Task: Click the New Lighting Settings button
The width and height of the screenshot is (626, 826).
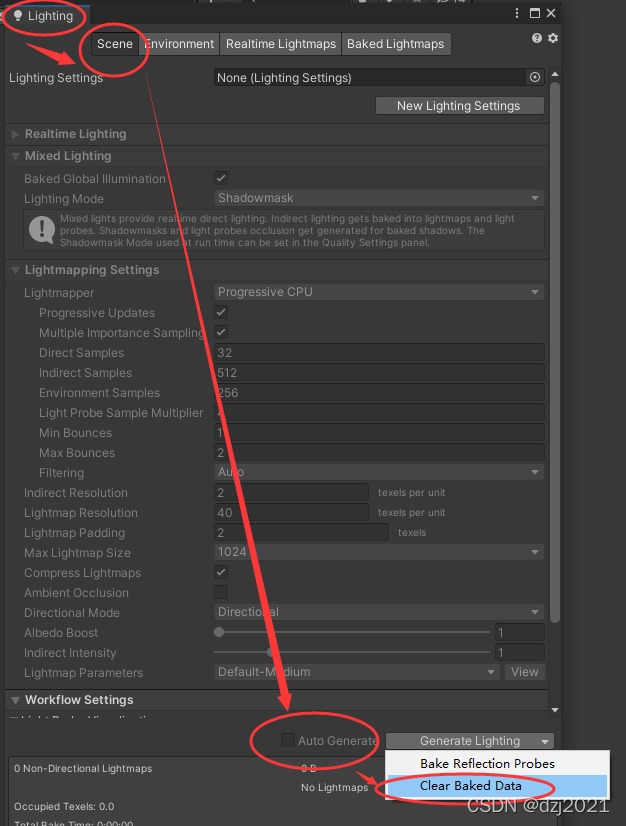Action: coord(459,106)
